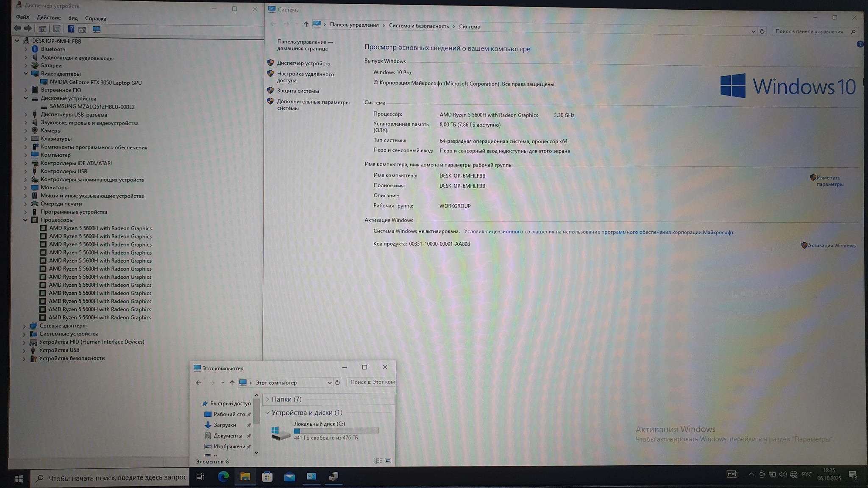Open the Справка menu
This screenshot has height=488, width=868.
click(95, 19)
